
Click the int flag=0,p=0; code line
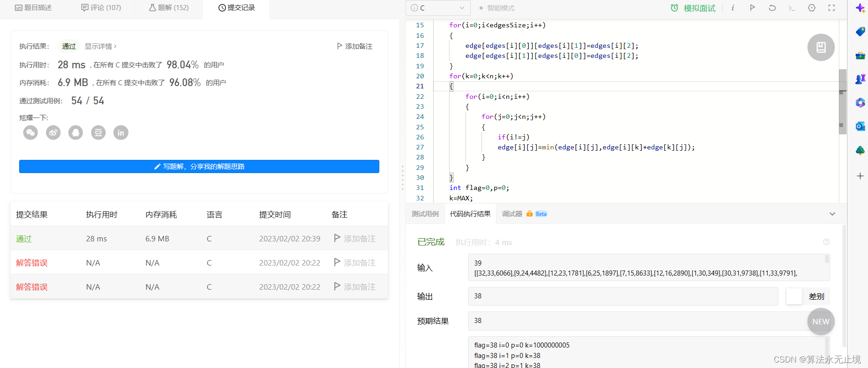click(479, 188)
